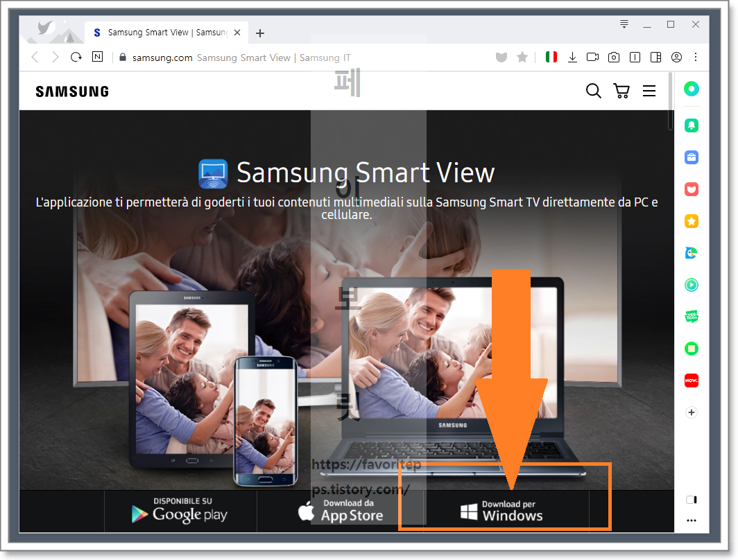Open the browser three-dot menu

[696, 58]
